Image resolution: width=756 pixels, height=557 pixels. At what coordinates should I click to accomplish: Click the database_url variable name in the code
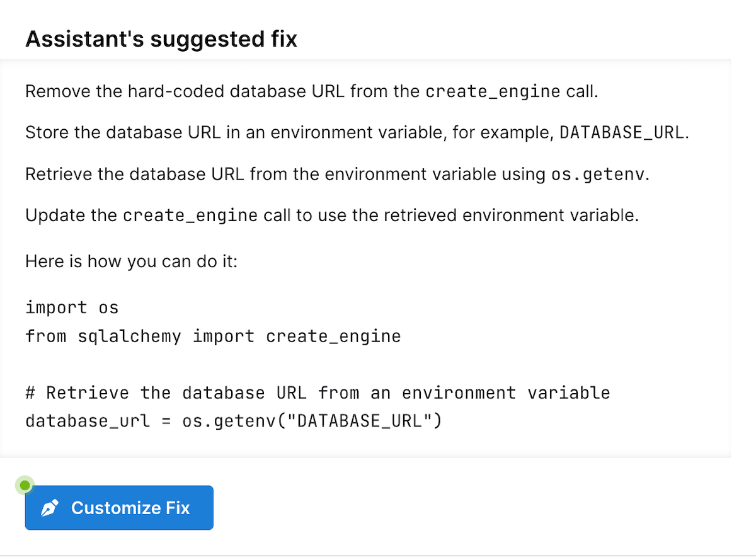tap(88, 421)
